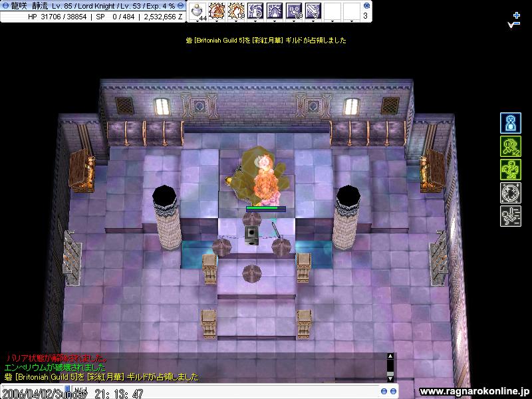Click the red barrier status chat message
The height and width of the screenshot is (399, 532).
[57, 358]
